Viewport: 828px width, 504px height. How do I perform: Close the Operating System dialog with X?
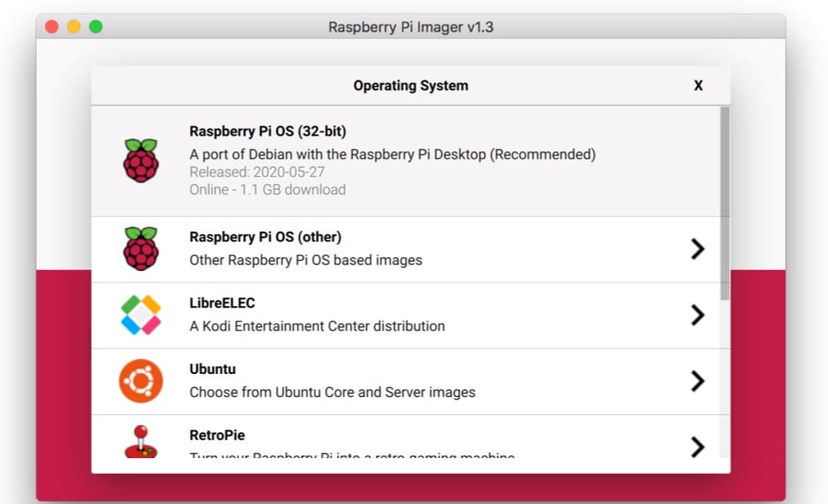(698, 85)
